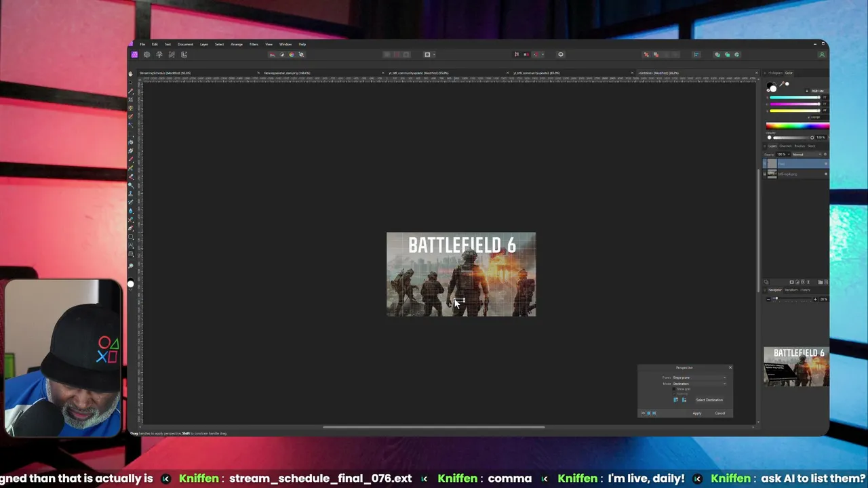Viewport: 868px width, 488px height.
Task: Select the Photo Persona icon
Action: coord(134,54)
